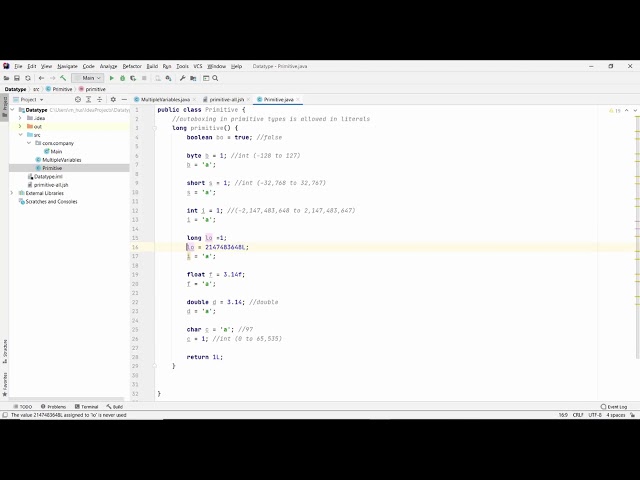Viewport: 640px width, 480px height.
Task: Open the TODO tool window
Action: [x=23, y=407]
